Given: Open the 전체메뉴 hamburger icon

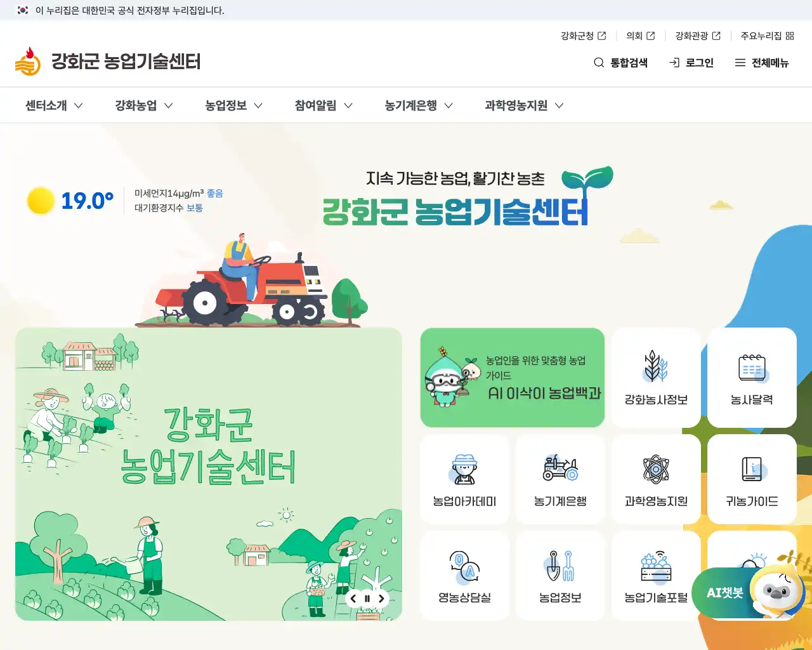Looking at the screenshot, I should [740, 62].
